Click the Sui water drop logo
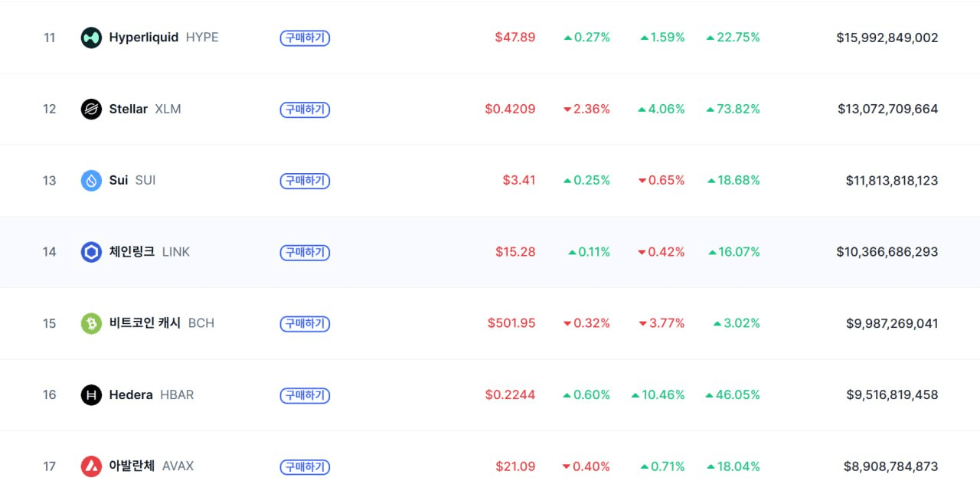The image size is (980, 494). point(91,181)
